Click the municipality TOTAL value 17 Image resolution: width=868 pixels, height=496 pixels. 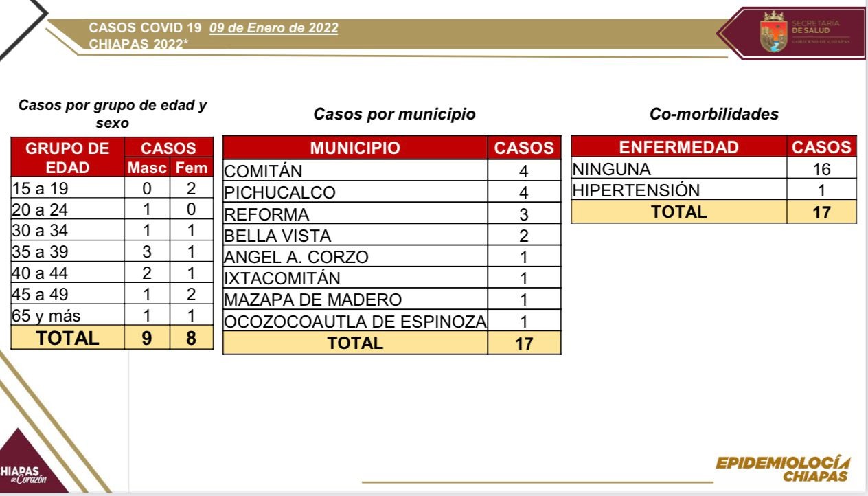point(524,343)
